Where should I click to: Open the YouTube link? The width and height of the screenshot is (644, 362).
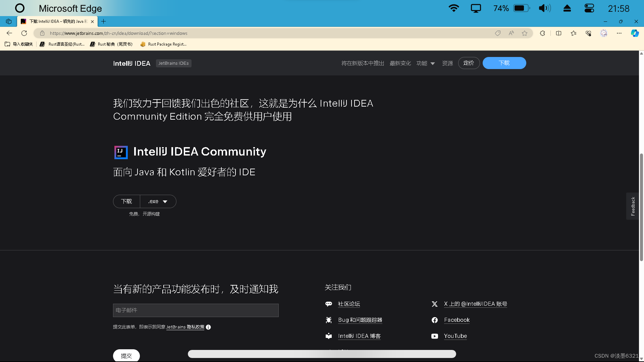(455, 336)
